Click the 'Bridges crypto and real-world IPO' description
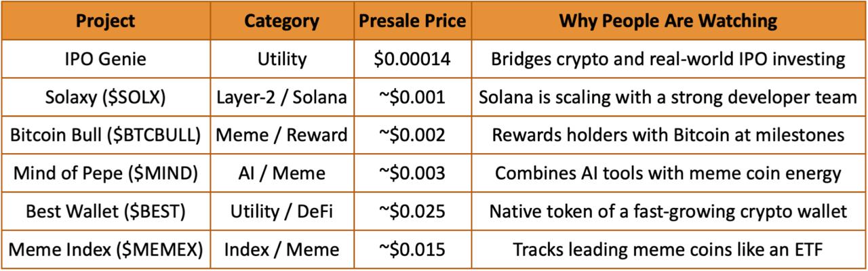This screenshot has width=868, height=271. (x=668, y=59)
